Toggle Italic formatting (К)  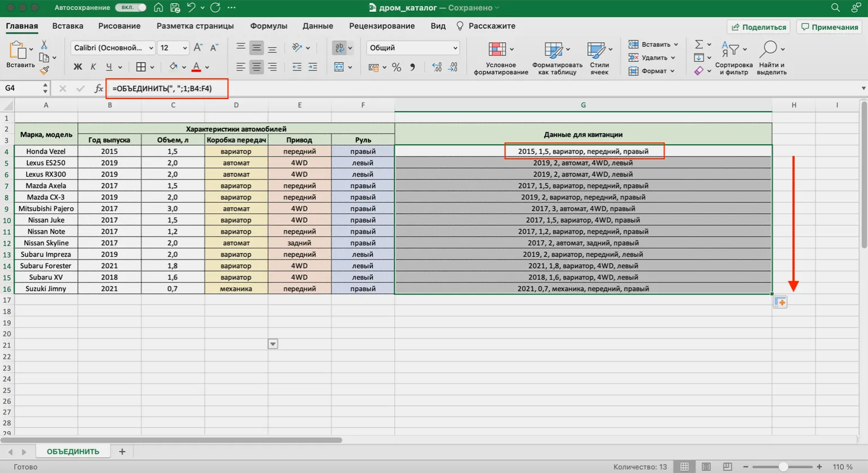[x=93, y=68]
